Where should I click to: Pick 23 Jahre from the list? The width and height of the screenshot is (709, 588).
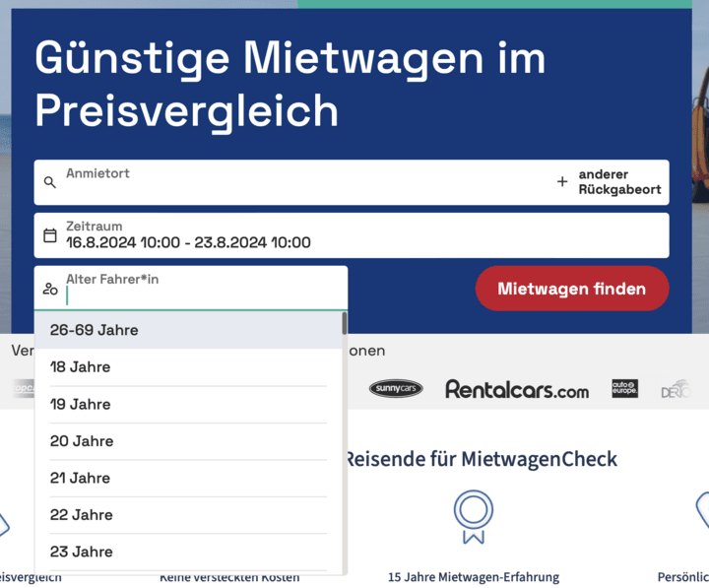(x=82, y=552)
